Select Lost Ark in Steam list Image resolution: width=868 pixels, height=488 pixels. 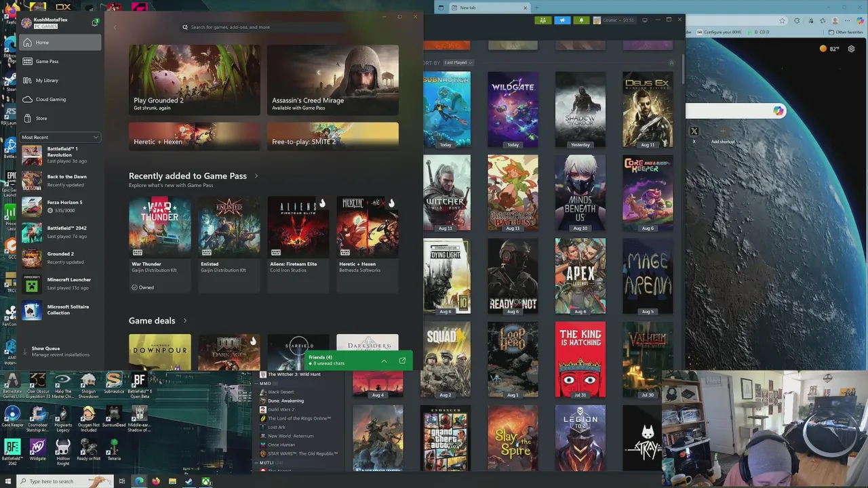point(277,427)
